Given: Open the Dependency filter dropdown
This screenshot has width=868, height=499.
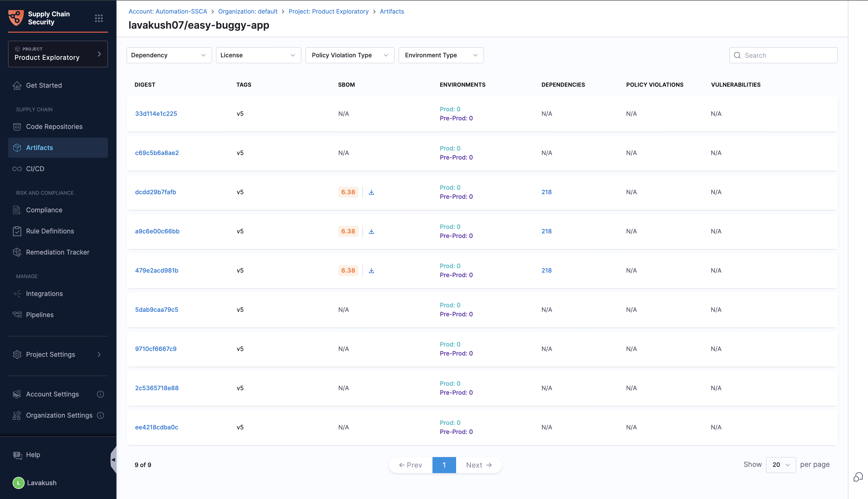Looking at the screenshot, I should [x=169, y=55].
